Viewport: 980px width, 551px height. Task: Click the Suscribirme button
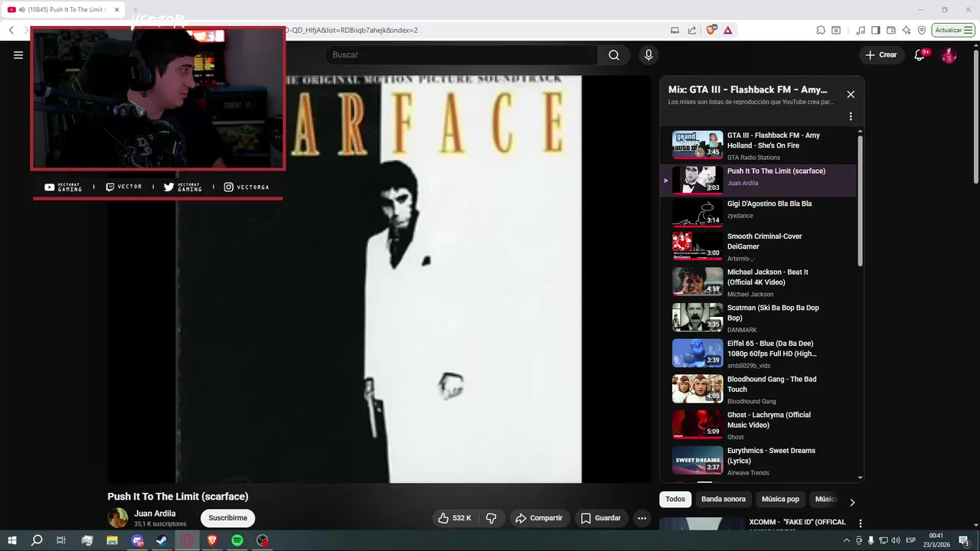pyautogui.click(x=227, y=518)
